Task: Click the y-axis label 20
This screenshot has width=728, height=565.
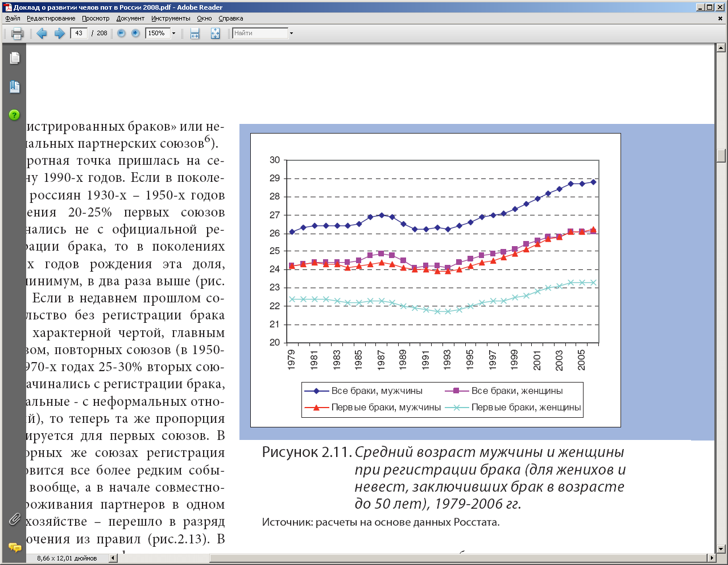Action: pos(275,343)
